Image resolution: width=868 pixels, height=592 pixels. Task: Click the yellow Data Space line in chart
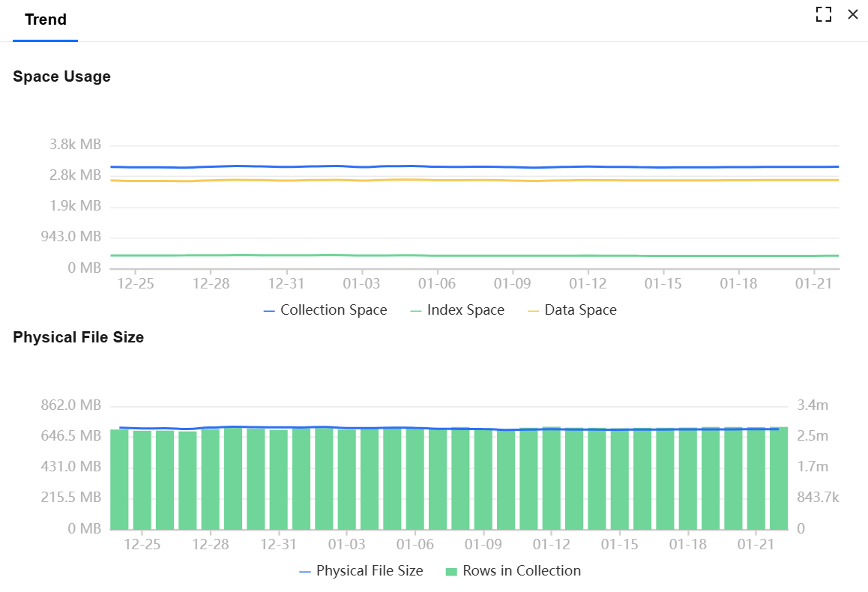[475, 181]
